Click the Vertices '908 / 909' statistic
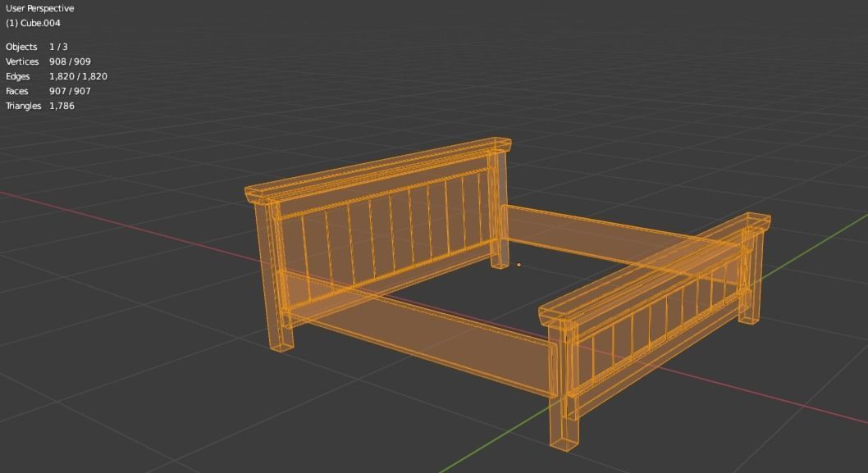 click(x=70, y=61)
